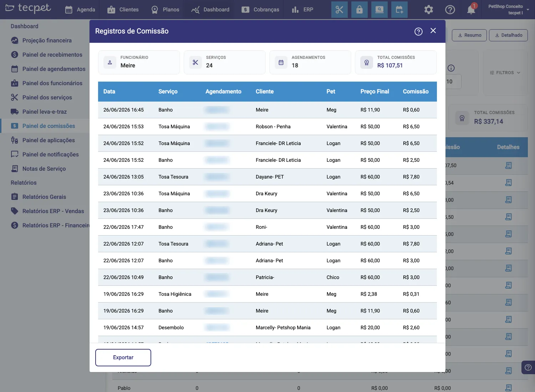Screen dimensions: 535x392
Task: Click the Painel de recebimentos dollar icon
Action: (x=15, y=55)
